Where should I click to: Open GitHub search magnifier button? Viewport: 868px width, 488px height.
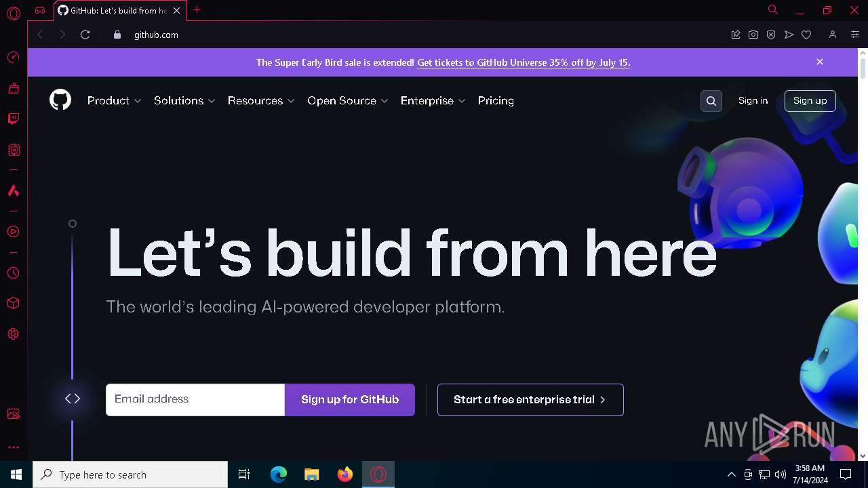(x=711, y=101)
